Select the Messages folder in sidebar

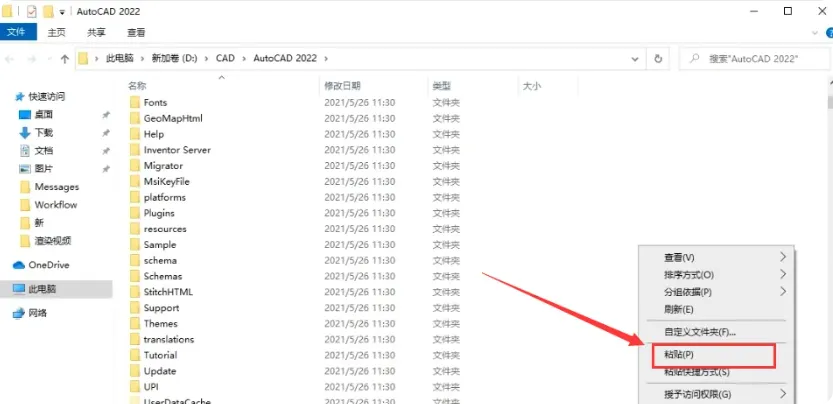56,187
